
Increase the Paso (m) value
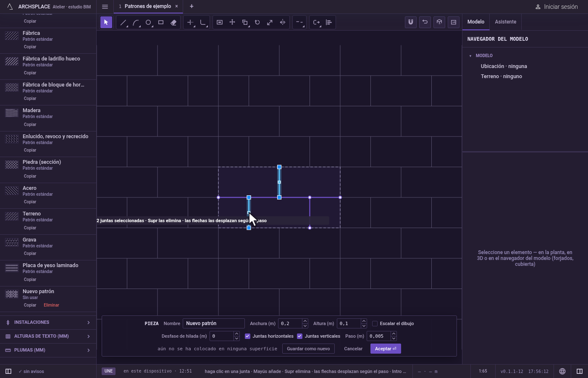tap(394, 334)
